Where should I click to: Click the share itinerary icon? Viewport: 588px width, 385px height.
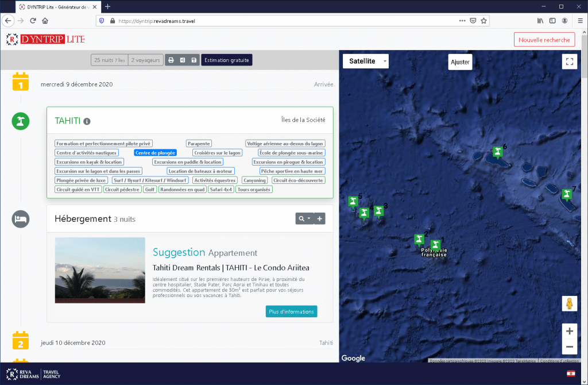click(182, 60)
